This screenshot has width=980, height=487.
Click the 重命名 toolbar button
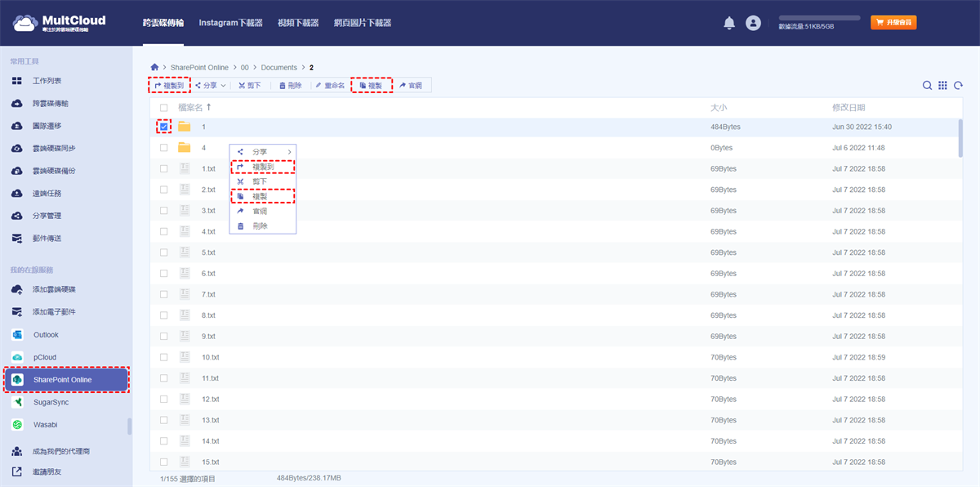(x=331, y=85)
